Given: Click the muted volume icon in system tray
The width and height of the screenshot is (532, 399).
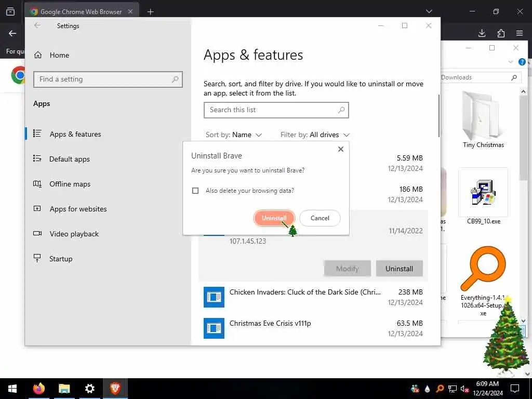Looking at the screenshot, I should [464, 389].
